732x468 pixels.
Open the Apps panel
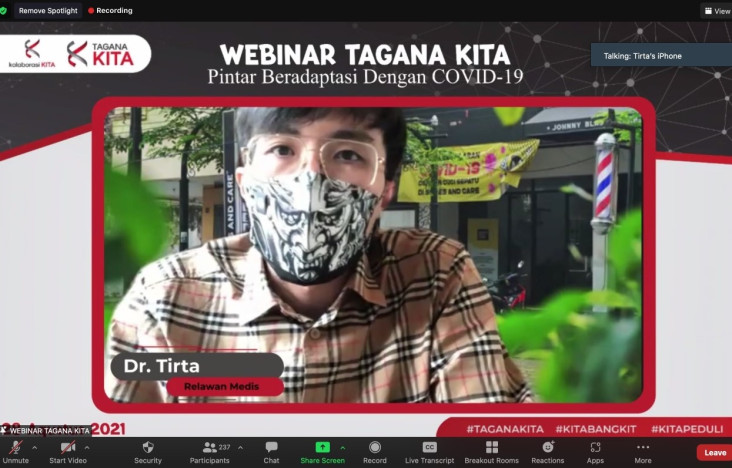point(595,452)
